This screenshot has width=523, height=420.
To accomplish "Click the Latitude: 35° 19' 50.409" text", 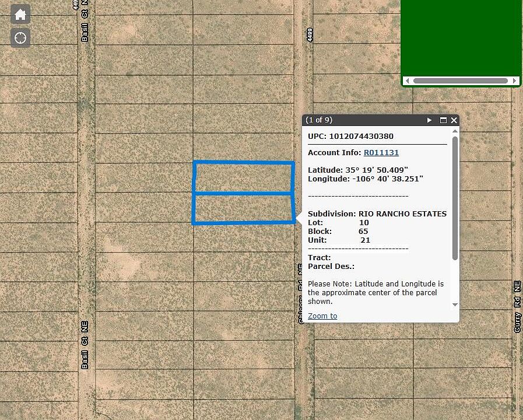I will coord(358,170).
